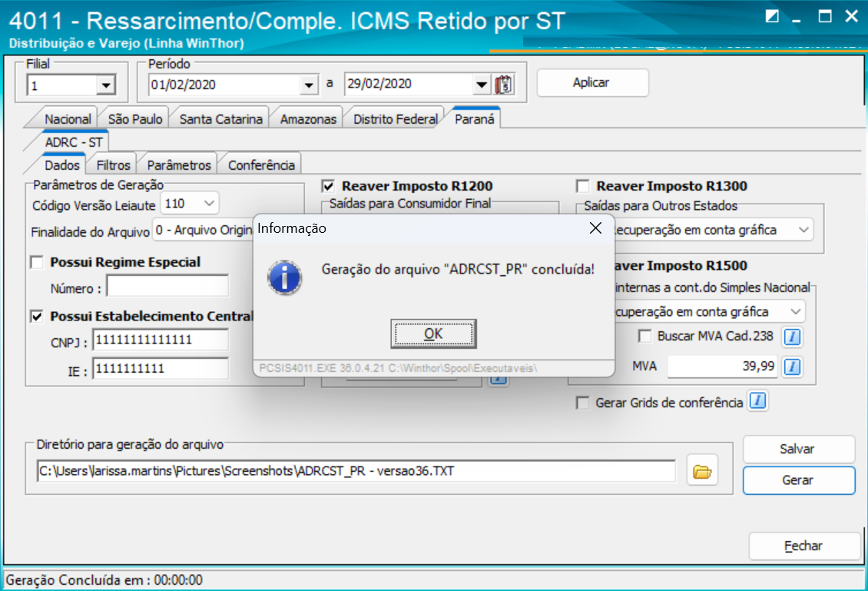Open the Amazonas tab
Screen dimensions: 868x591
pos(308,119)
